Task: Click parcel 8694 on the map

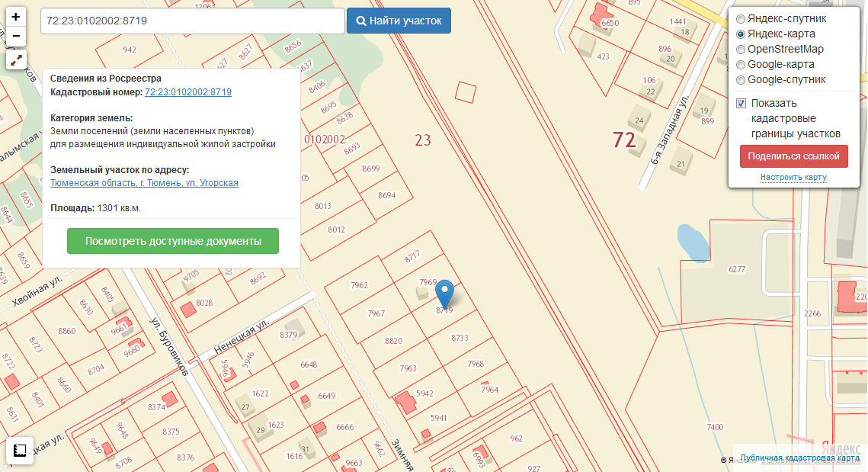Action: tap(386, 195)
